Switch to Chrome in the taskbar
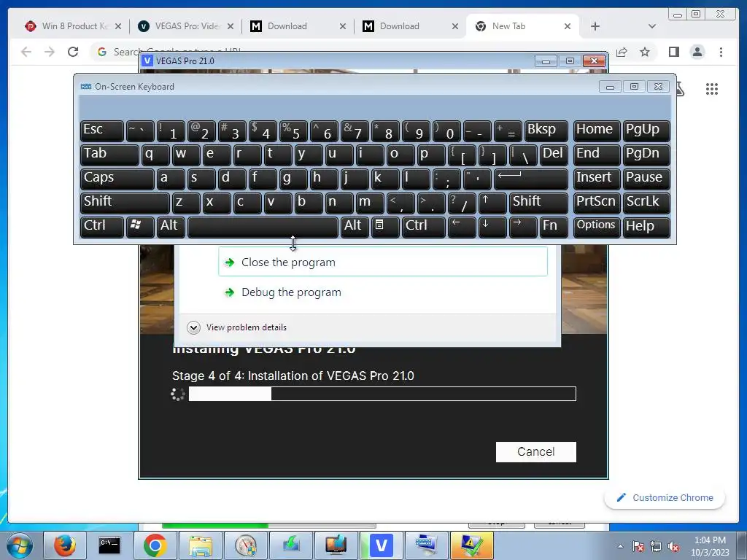This screenshot has width=747, height=560. tap(155, 545)
